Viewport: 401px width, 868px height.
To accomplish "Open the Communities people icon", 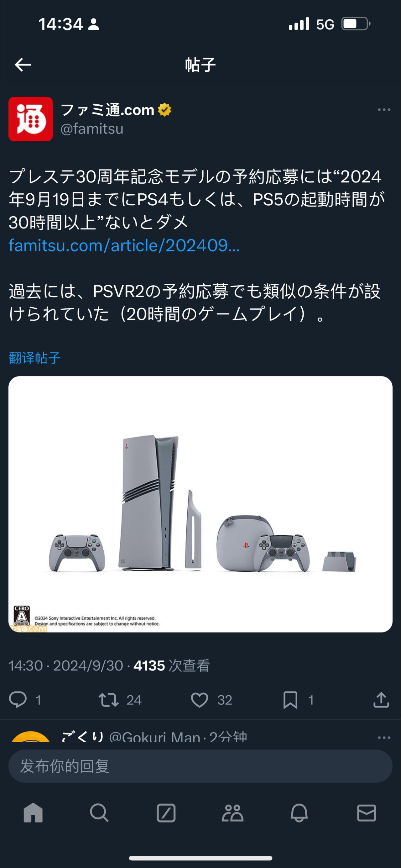I will click(233, 813).
